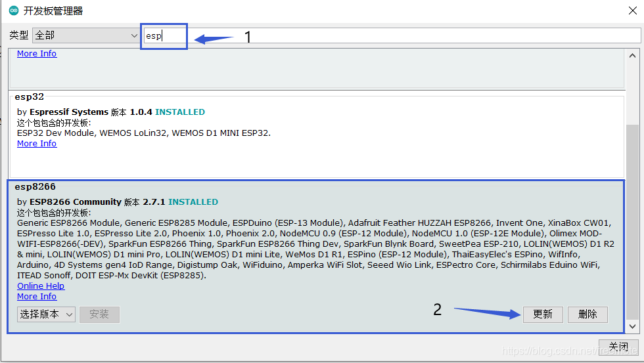The height and width of the screenshot is (363, 644).
Task: Click the ESP8266 Community author text
Action: (76, 202)
